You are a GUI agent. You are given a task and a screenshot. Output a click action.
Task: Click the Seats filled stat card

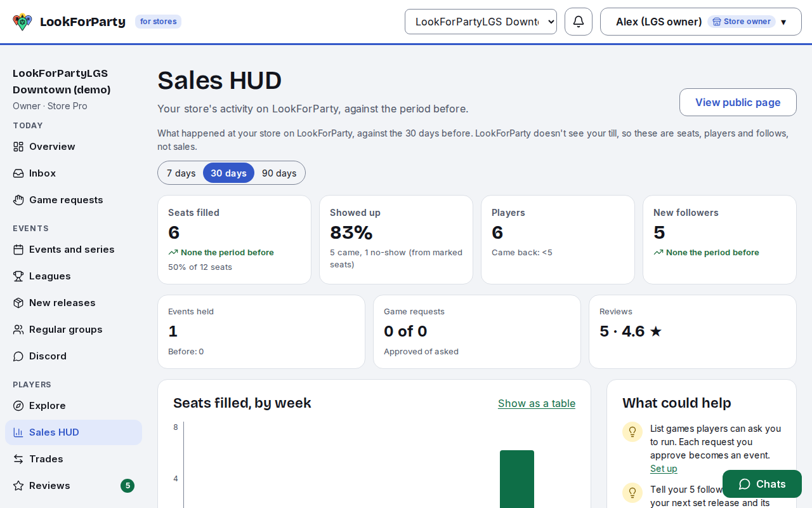coord(234,239)
